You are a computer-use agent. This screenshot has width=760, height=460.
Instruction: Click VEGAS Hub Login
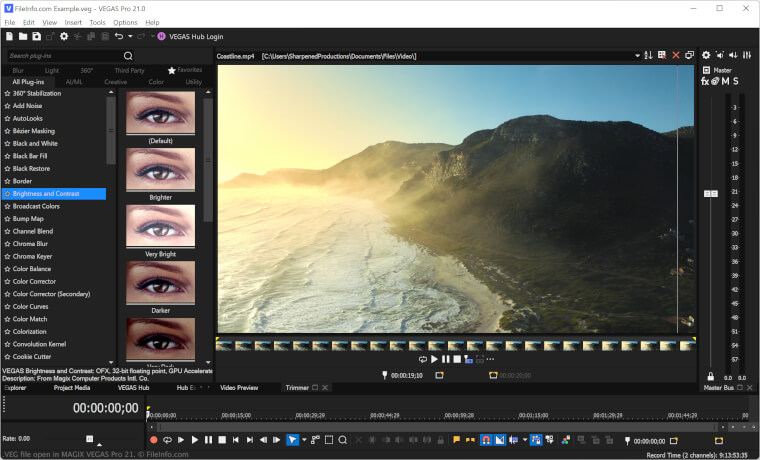coord(195,37)
